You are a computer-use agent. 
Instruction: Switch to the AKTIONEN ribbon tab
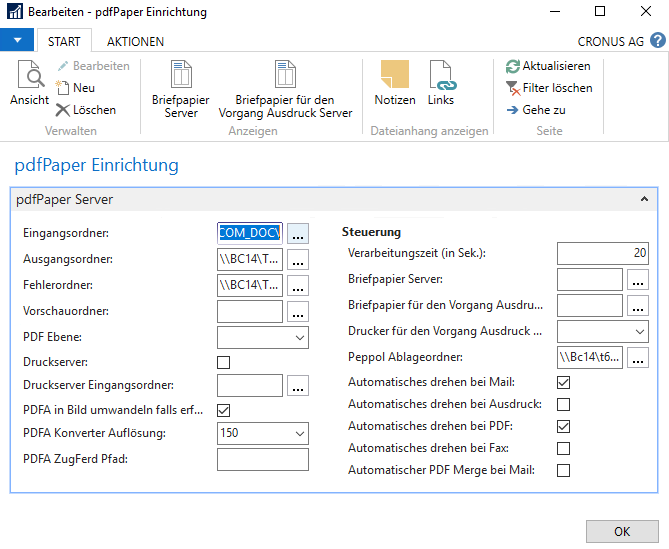coord(135,41)
